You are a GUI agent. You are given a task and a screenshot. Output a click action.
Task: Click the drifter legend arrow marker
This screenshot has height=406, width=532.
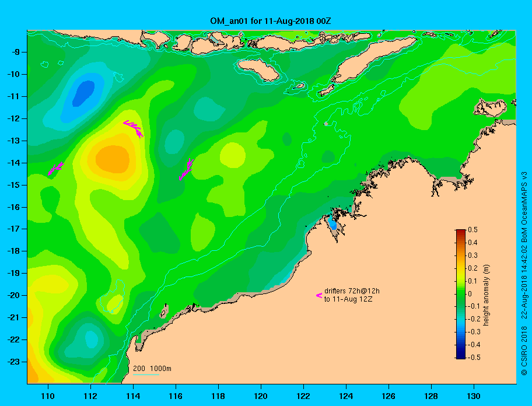click(x=319, y=295)
